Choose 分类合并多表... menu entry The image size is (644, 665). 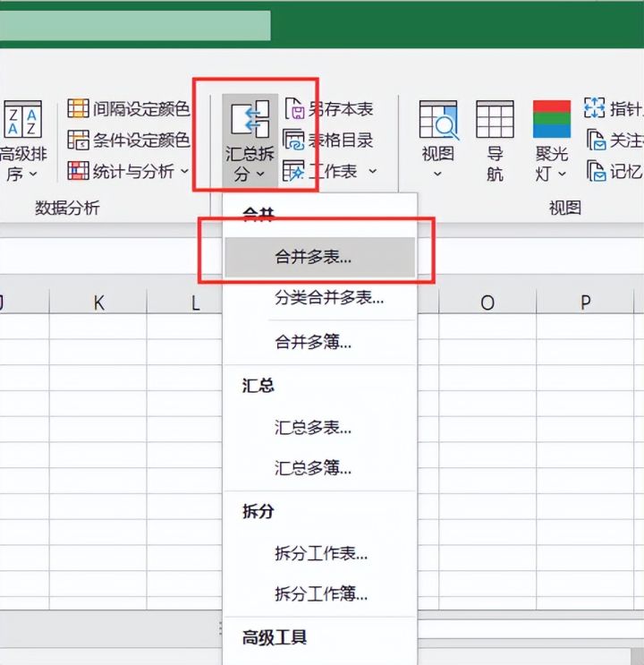coord(319,298)
